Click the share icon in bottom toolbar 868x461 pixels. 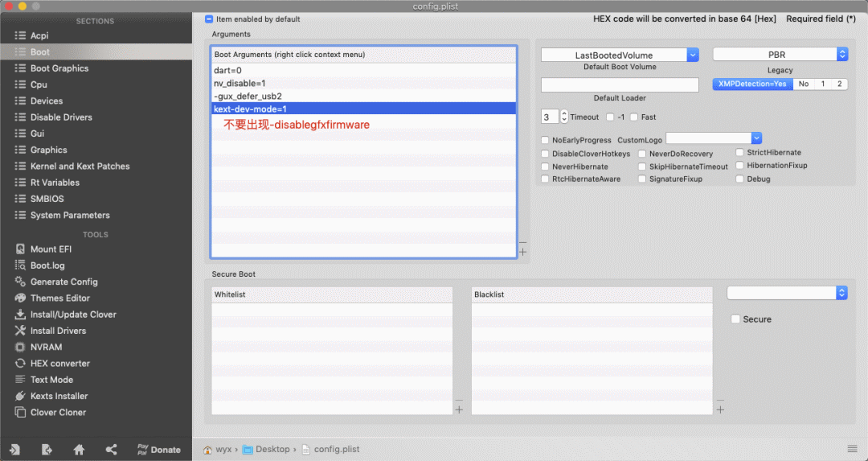(x=111, y=450)
